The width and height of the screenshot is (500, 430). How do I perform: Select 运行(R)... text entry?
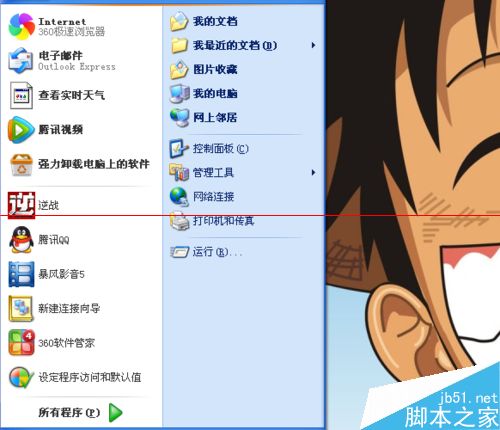click(x=217, y=252)
